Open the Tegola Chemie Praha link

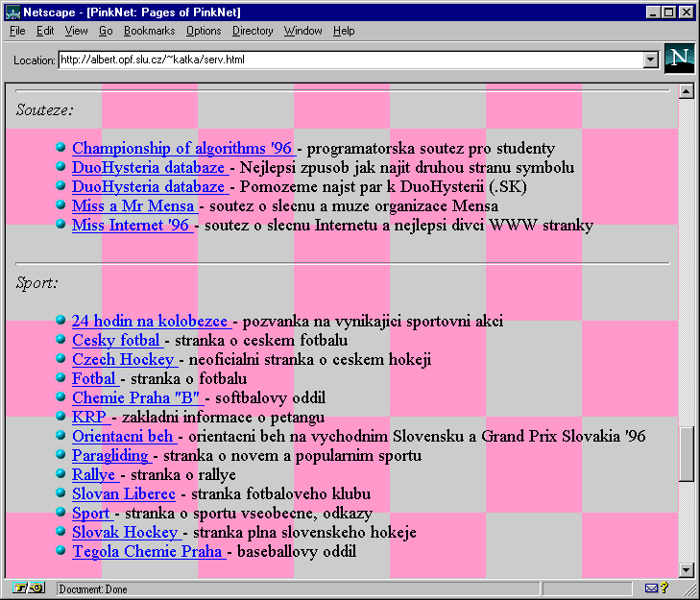pos(147,551)
